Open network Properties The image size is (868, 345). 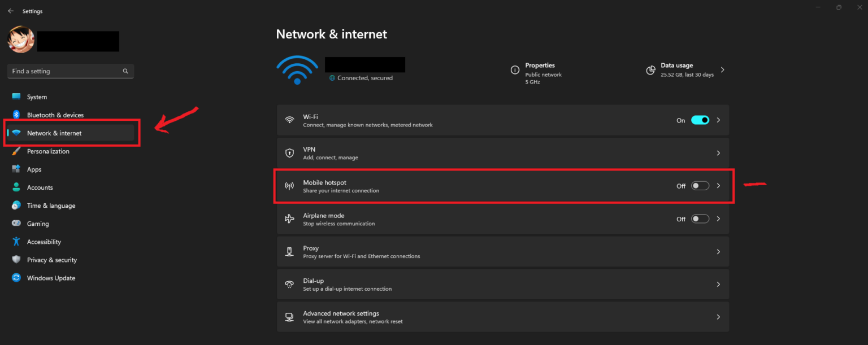(540, 65)
